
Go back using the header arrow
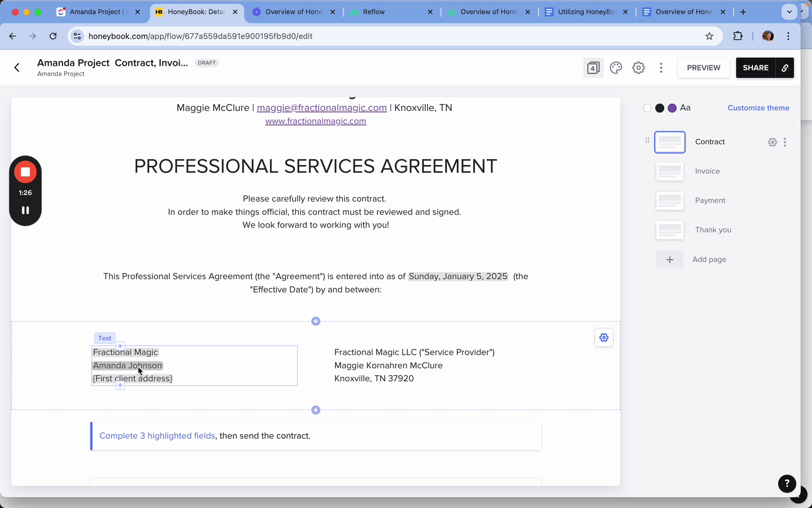point(17,68)
